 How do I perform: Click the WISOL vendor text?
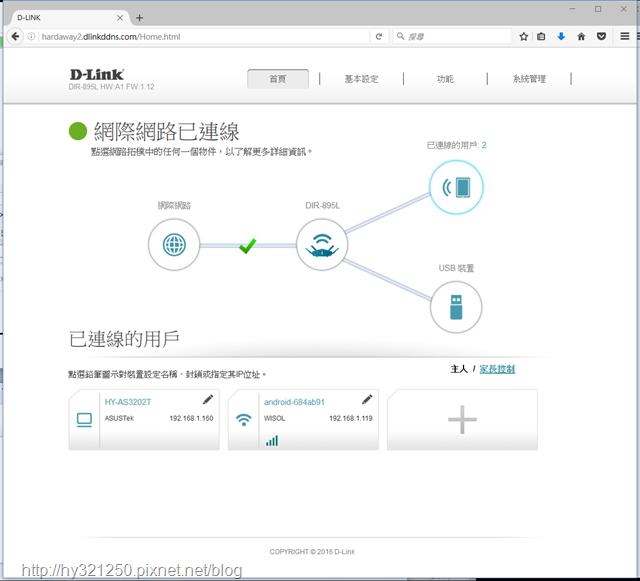click(x=275, y=418)
